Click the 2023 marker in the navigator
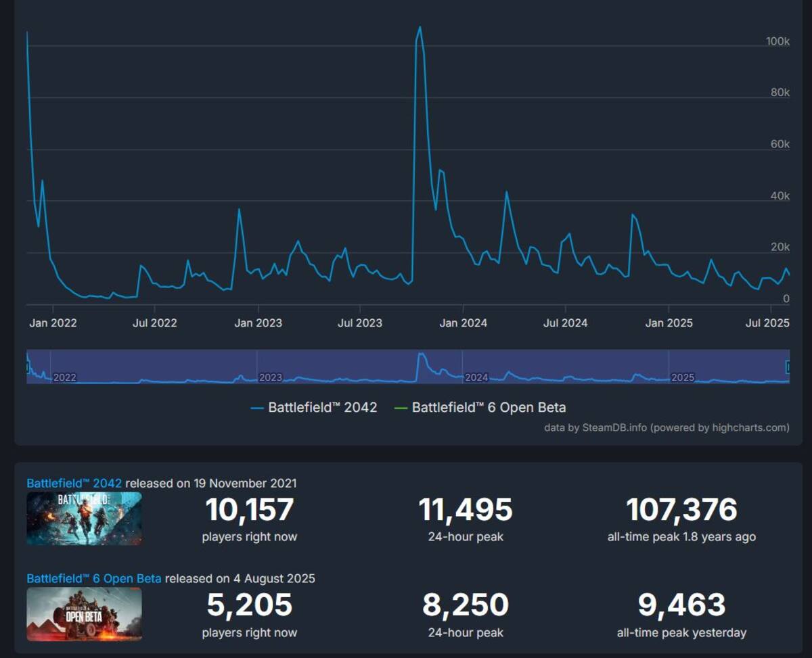This screenshot has width=812, height=658. (x=270, y=377)
